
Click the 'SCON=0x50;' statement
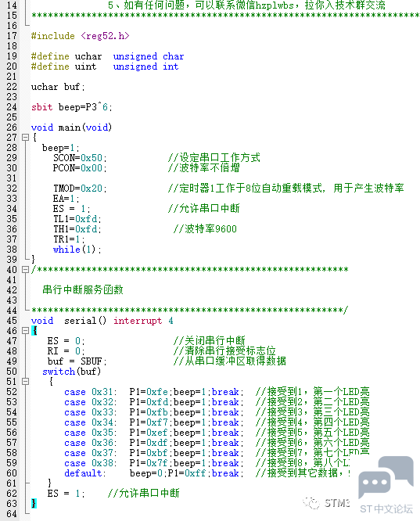[x=80, y=158]
